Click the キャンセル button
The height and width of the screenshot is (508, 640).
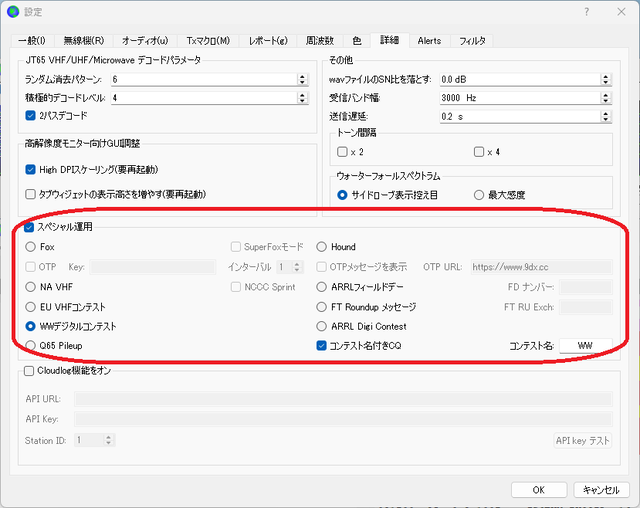tap(601, 490)
